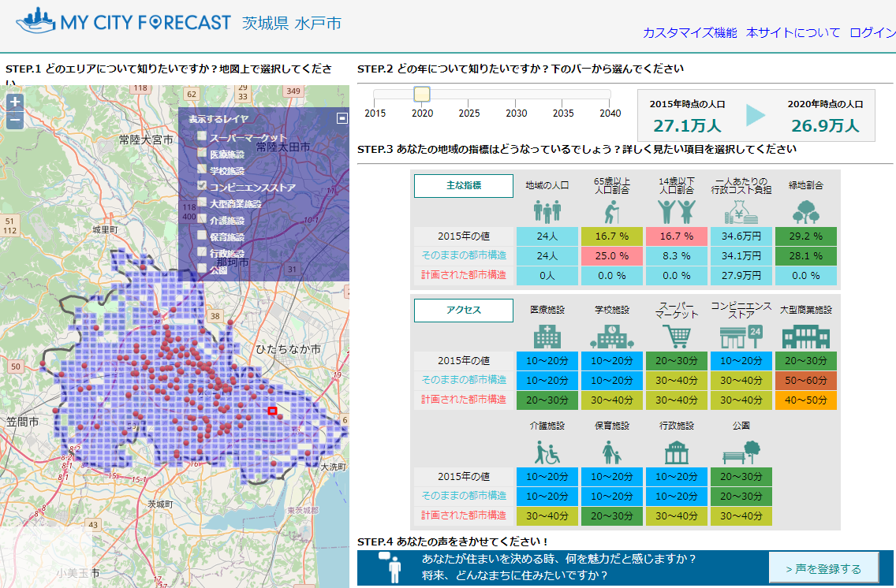Open the カスタマイズ機能 menu link

pyautogui.click(x=689, y=33)
